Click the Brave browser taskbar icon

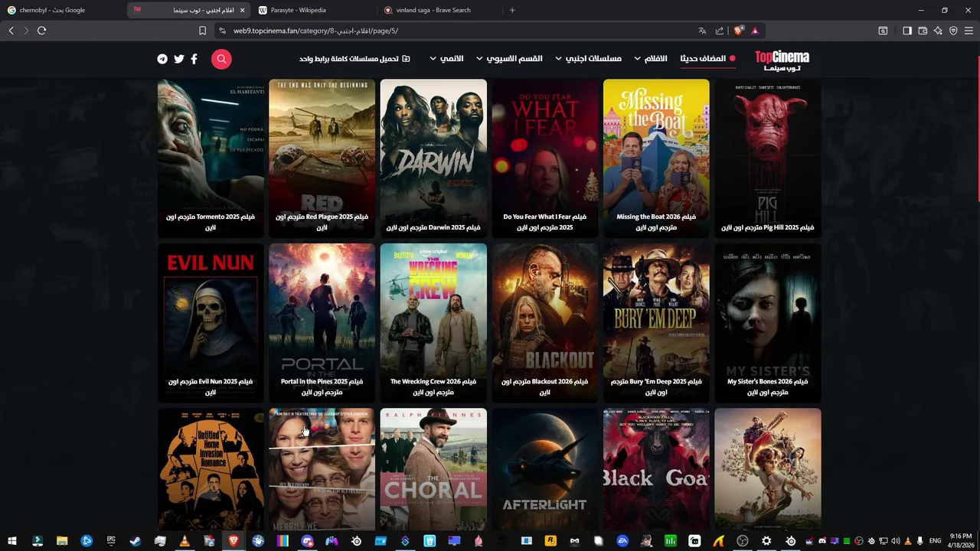coord(234,541)
